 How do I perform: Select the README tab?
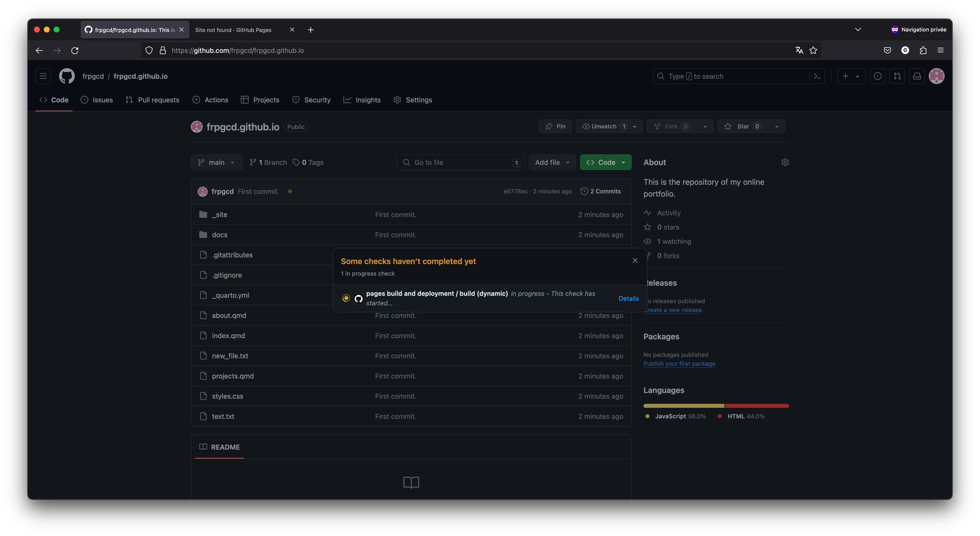(x=219, y=447)
